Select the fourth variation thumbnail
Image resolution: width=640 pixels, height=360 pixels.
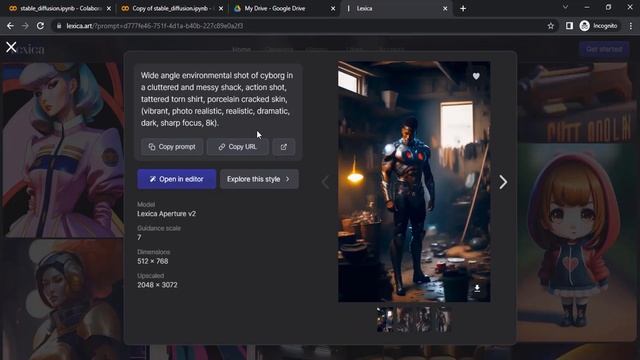click(442, 320)
